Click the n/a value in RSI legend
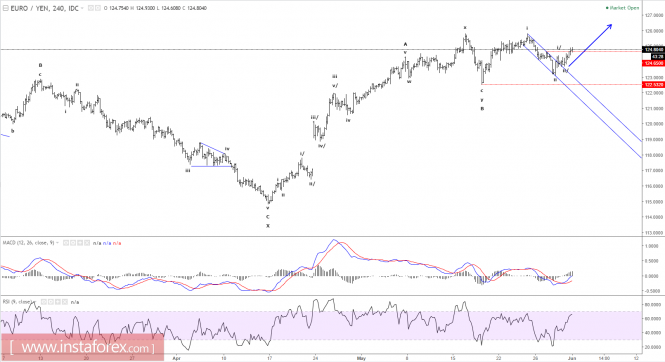 pos(75,302)
